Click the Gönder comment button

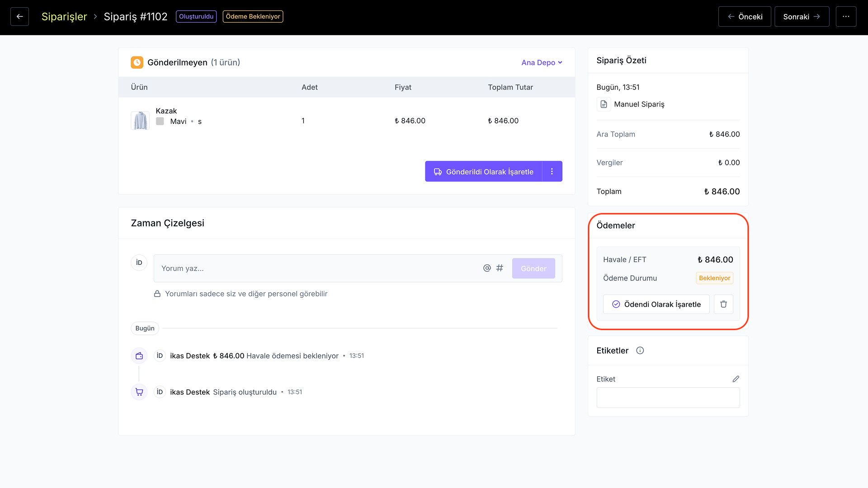pyautogui.click(x=533, y=268)
